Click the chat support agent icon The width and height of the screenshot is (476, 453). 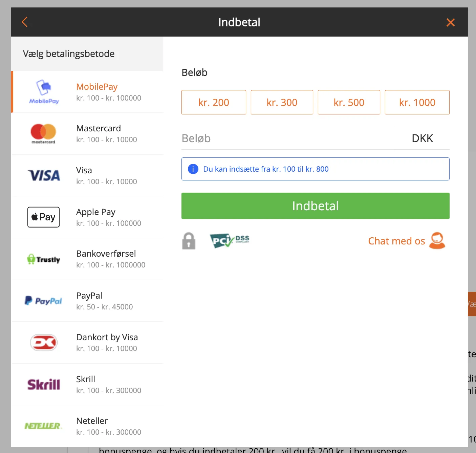pyautogui.click(x=437, y=241)
